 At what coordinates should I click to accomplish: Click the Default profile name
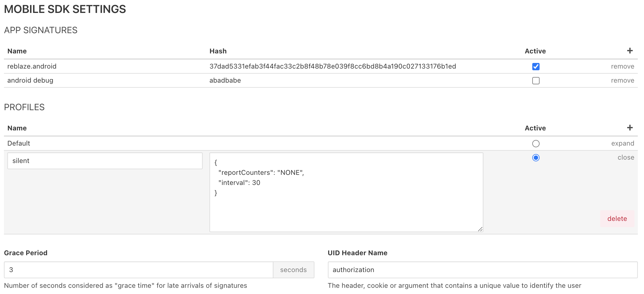point(19,143)
